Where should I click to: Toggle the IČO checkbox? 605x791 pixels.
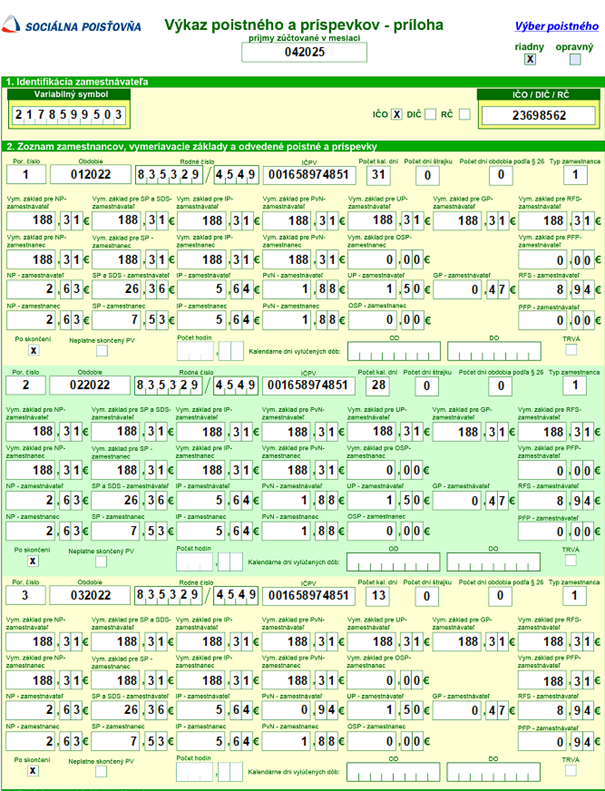click(x=397, y=115)
